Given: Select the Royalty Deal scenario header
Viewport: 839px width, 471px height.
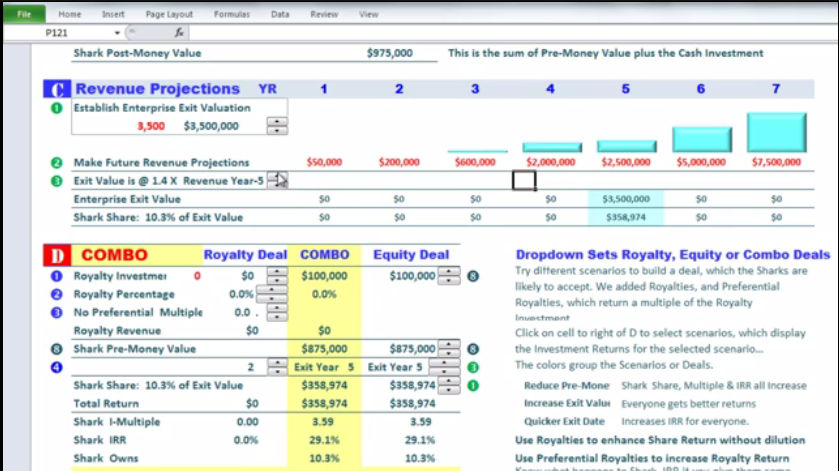Looking at the screenshot, I should coord(245,255).
